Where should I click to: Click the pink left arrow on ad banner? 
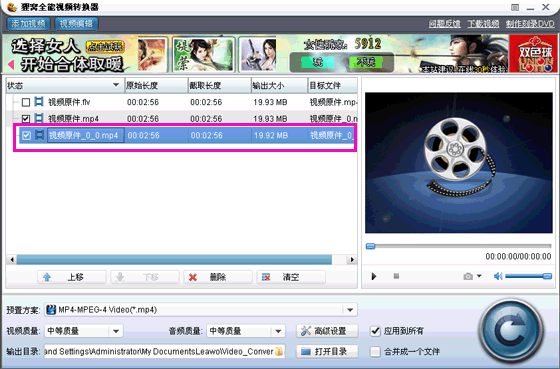(11, 64)
